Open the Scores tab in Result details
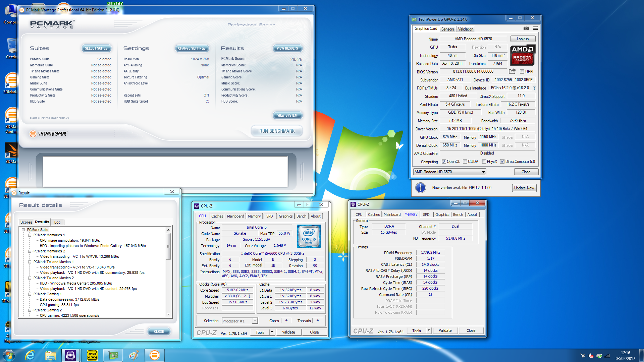The height and width of the screenshot is (362, 644). [x=26, y=222]
